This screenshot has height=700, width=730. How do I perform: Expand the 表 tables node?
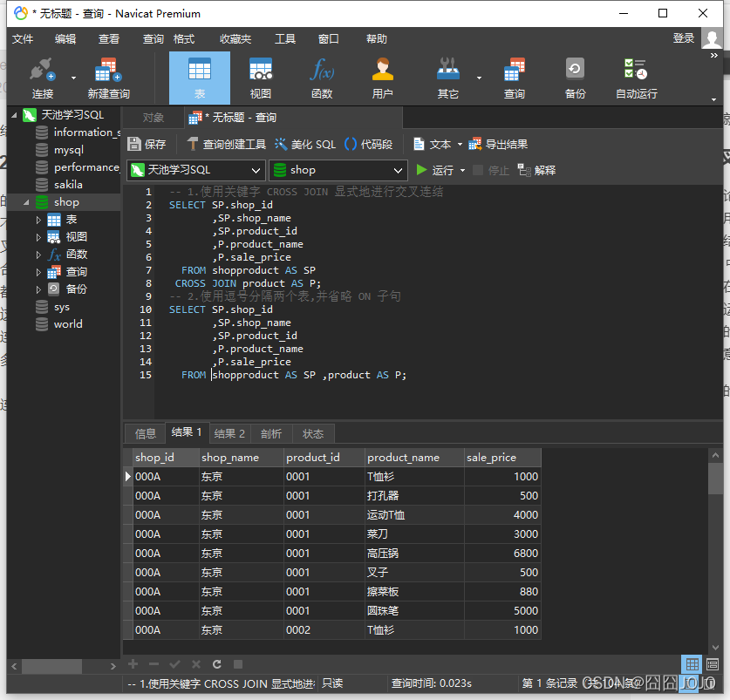click(38, 220)
